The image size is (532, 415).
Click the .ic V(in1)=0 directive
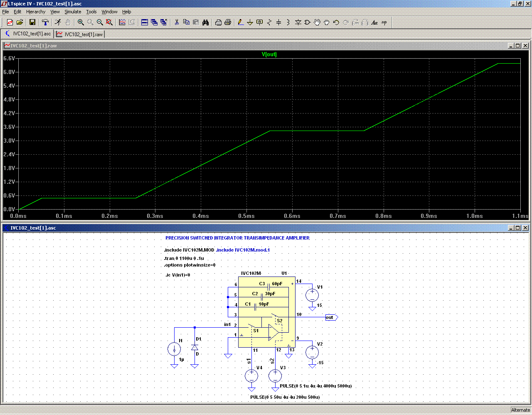tap(178, 275)
